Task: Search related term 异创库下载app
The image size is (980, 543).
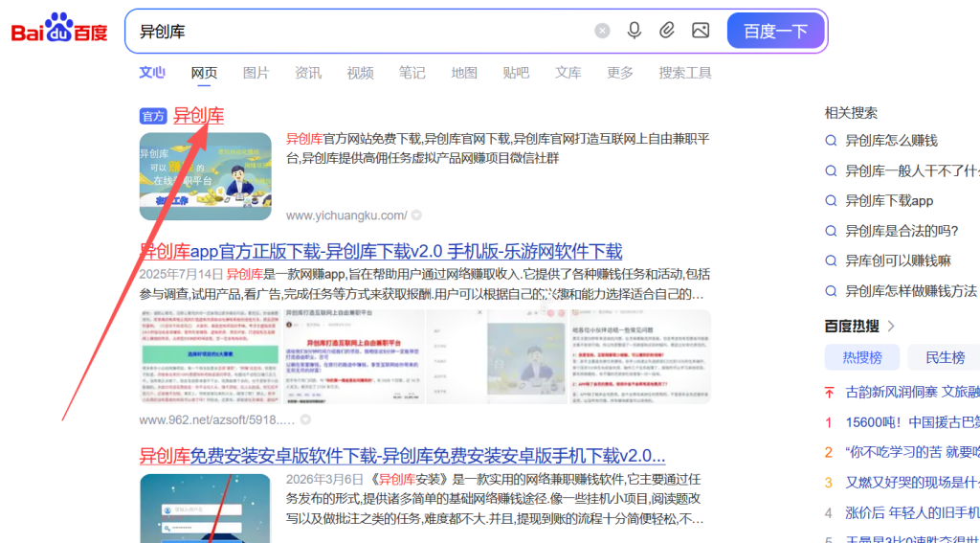Action: tap(889, 201)
